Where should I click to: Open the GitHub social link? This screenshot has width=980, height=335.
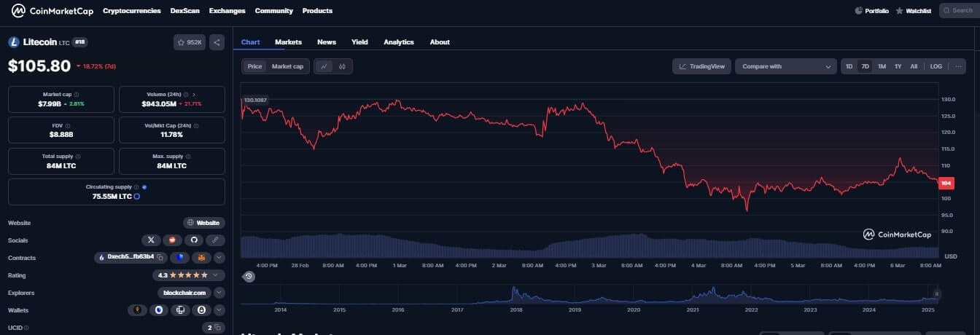[194, 240]
